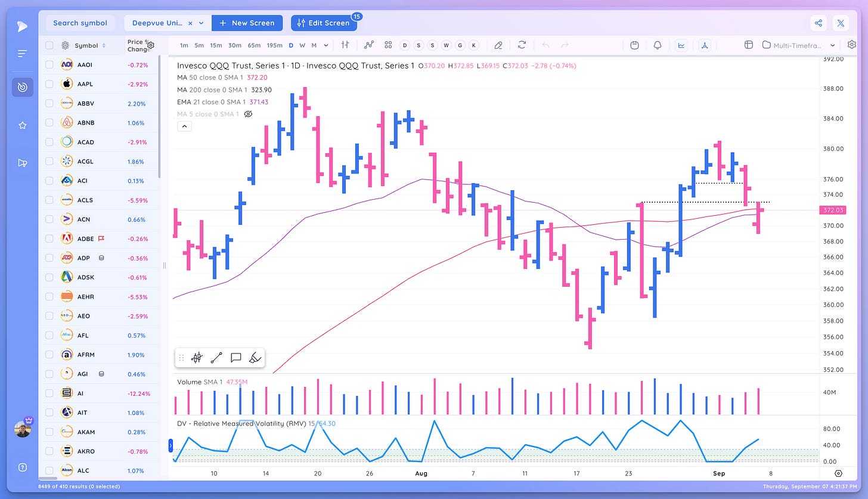Open the help question mark icon

click(23, 467)
